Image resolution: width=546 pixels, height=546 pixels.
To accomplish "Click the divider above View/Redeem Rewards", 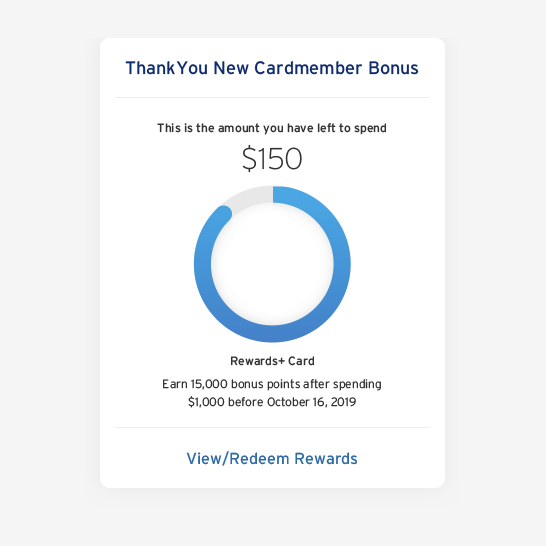I will pos(272,427).
